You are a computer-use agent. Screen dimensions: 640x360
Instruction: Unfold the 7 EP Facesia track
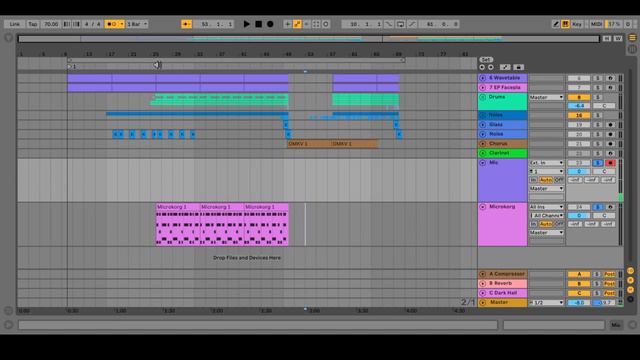point(482,87)
